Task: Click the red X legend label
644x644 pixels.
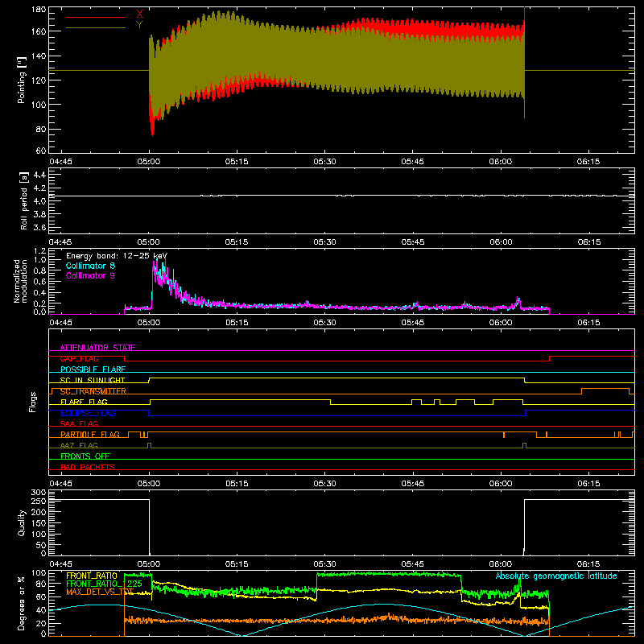Action: tap(139, 14)
